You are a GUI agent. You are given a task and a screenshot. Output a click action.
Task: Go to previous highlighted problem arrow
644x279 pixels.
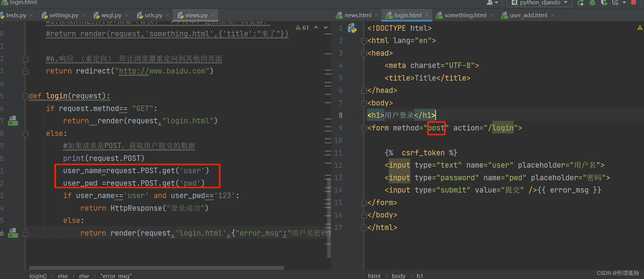click(x=316, y=27)
